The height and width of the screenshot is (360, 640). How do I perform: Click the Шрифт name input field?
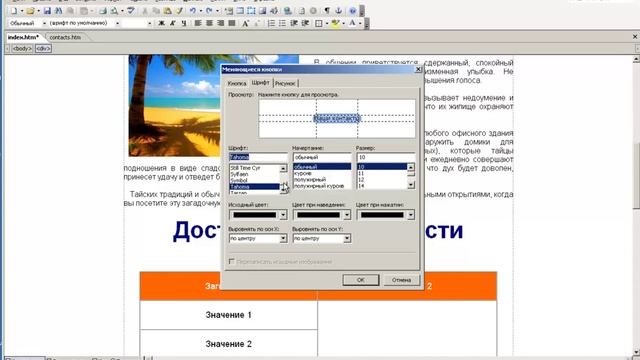point(258,157)
